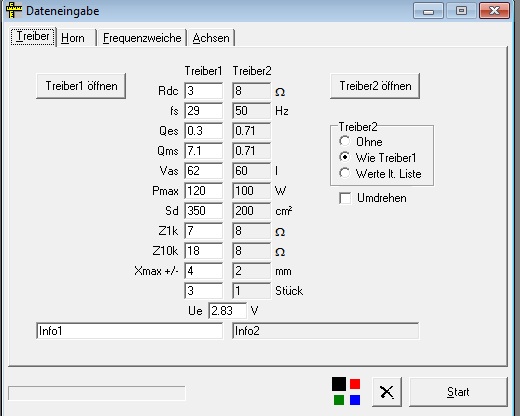Viewport: 520px width, 416px height.
Task: Click the Treiber2 Qes field
Action: 252,131
